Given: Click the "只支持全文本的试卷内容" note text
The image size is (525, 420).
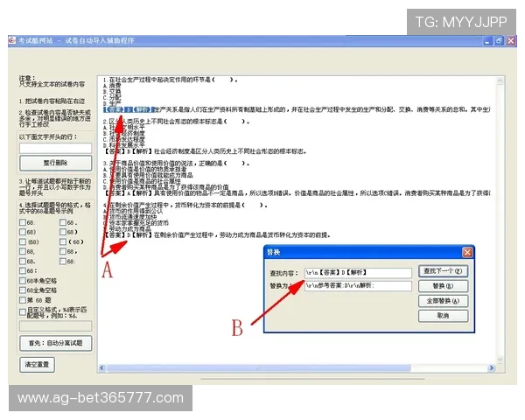Looking at the screenshot, I should [x=52, y=84].
